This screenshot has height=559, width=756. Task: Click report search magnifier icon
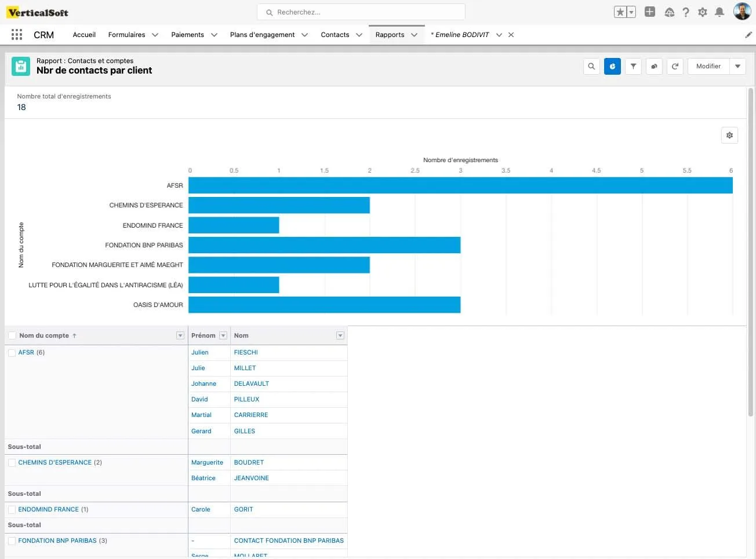(x=591, y=67)
